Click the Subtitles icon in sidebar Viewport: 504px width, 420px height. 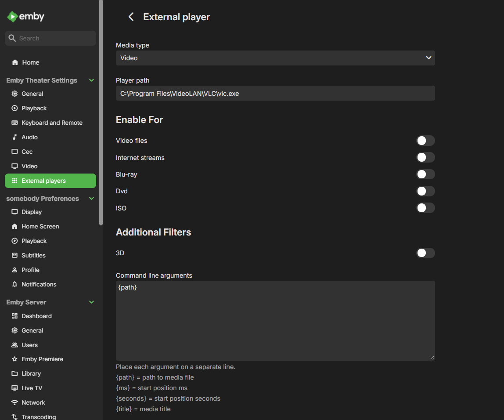tap(14, 255)
